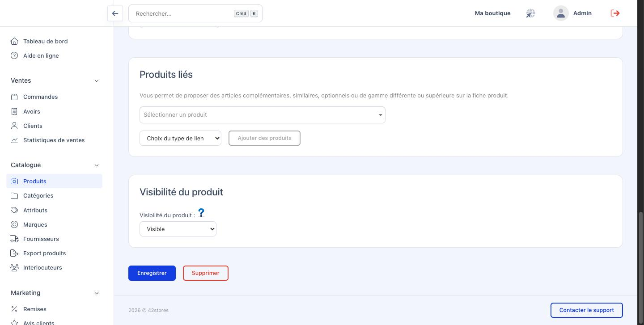The width and height of the screenshot is (644, 325).
Task: Click the Tableau de bord home icon
Action: click(x=14, y=41)
